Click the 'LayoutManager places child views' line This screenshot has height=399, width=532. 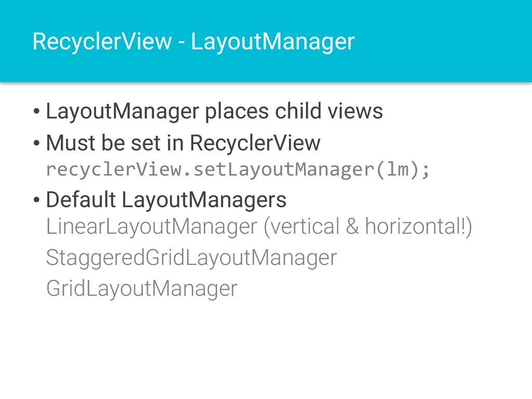[214, 112]
